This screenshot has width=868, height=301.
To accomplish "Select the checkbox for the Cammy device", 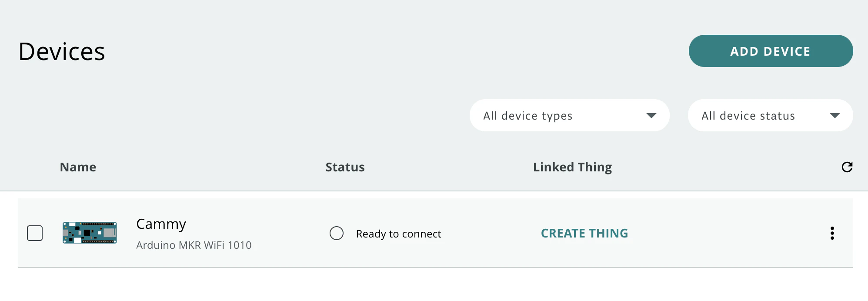I will tap(35, 233).
